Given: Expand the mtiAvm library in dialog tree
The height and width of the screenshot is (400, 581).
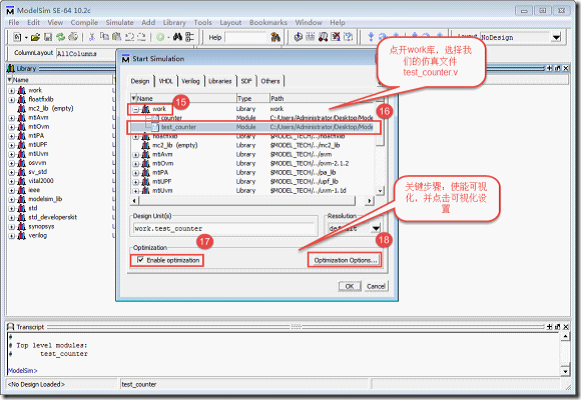Looking at the screenshot, I should pos(136,155).
